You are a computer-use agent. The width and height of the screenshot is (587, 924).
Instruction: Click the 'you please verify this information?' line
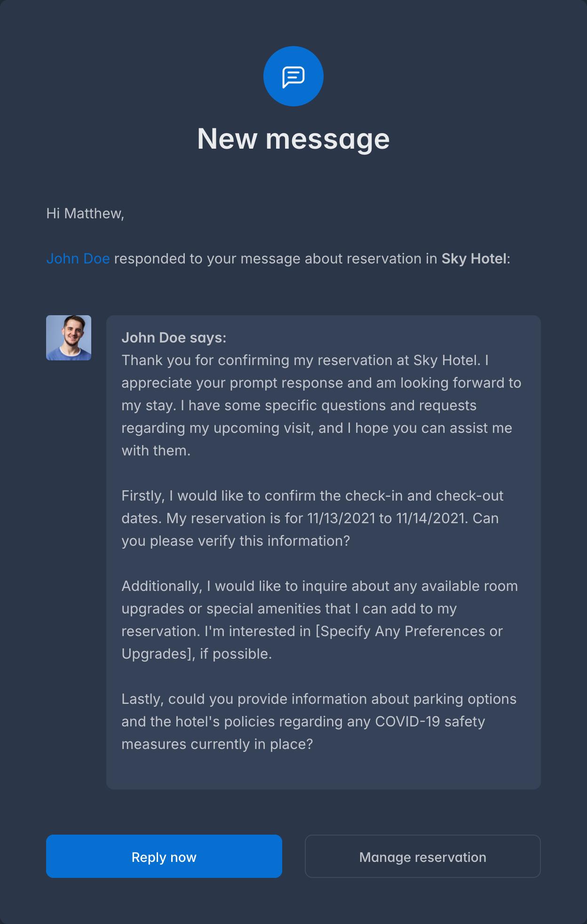(236, 541)
